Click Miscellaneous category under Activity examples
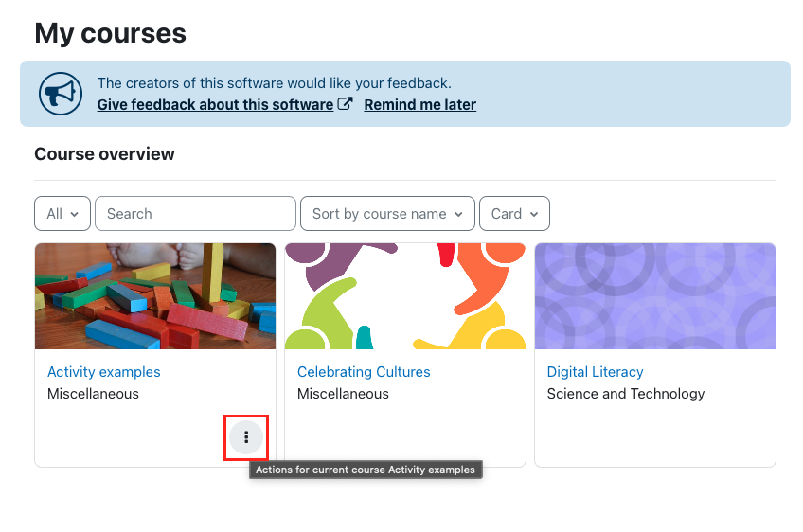Image resolution: width=803 pixels, height=532 pixels. [93, 394]
